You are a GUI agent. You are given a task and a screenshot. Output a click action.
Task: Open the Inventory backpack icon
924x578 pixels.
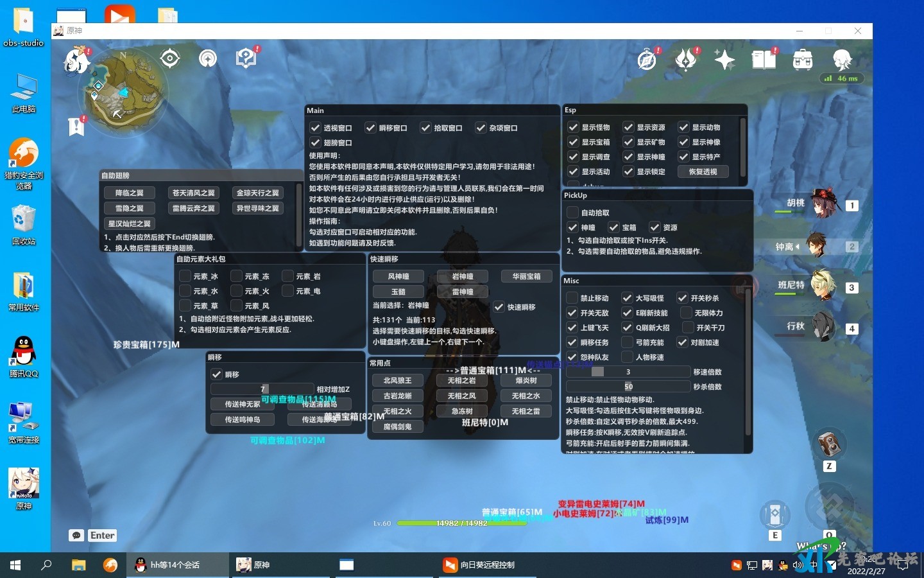tap(802, 60)
